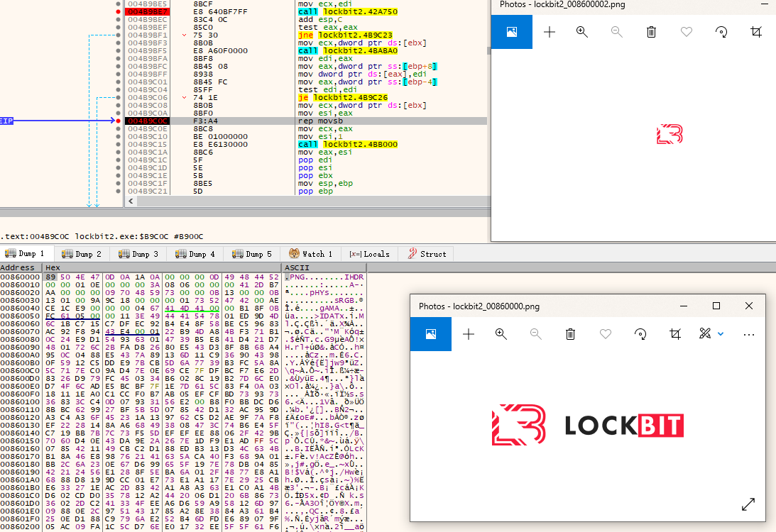Toggle breakpoint dot at EIP address 004B9C0C
This screenshot has width=776, height=532.
point(119,121)
